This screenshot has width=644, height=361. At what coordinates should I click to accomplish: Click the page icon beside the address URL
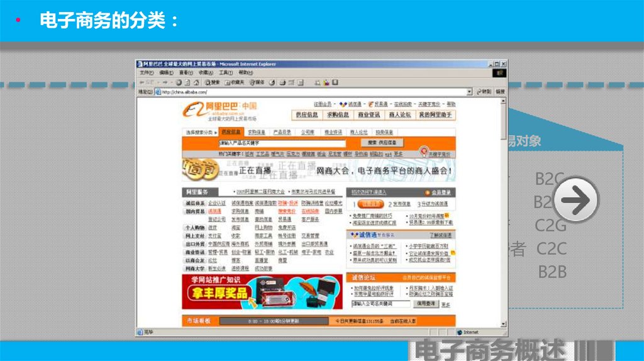(x=158, y=92)
